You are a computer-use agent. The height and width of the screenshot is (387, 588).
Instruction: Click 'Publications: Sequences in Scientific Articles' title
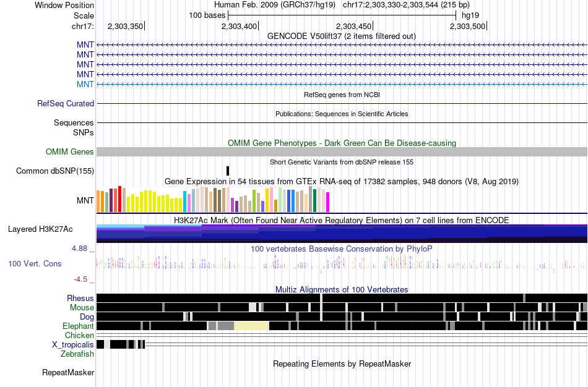coord(342,114)
